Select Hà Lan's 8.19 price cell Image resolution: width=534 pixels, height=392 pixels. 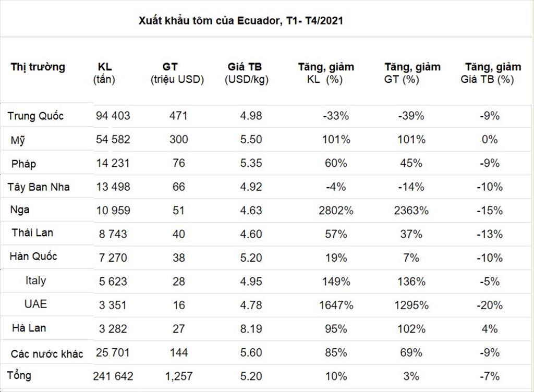coord(251,329)
